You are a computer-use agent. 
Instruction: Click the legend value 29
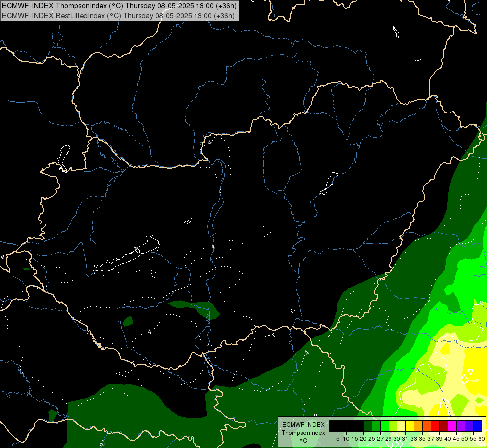(x=389, y=439)
